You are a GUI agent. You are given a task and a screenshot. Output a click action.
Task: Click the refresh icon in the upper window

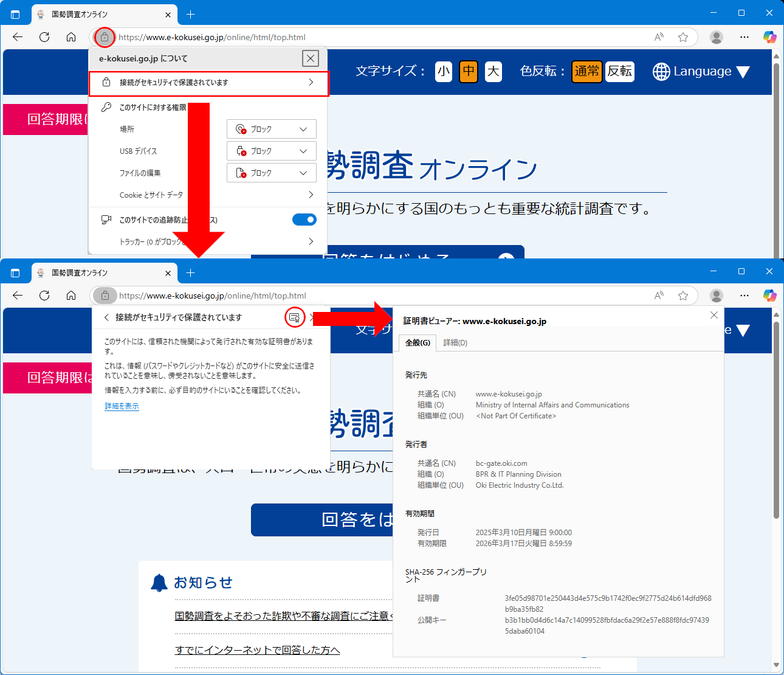(x=44, y=37)
